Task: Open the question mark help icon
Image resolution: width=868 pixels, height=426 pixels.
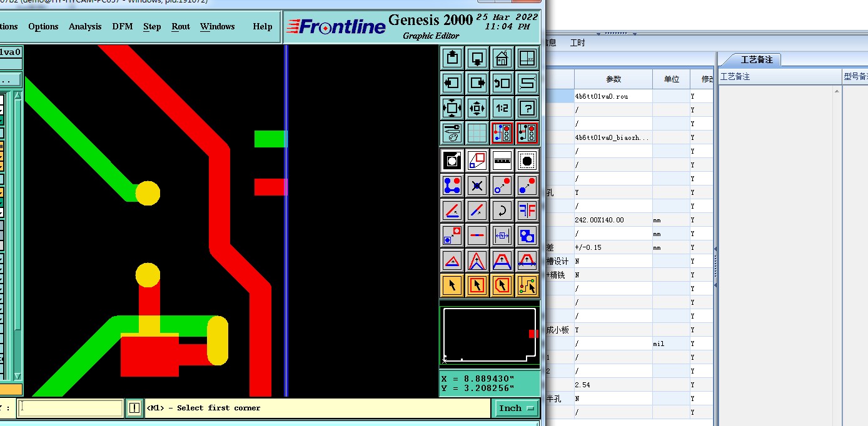Action: pos(527,107)
